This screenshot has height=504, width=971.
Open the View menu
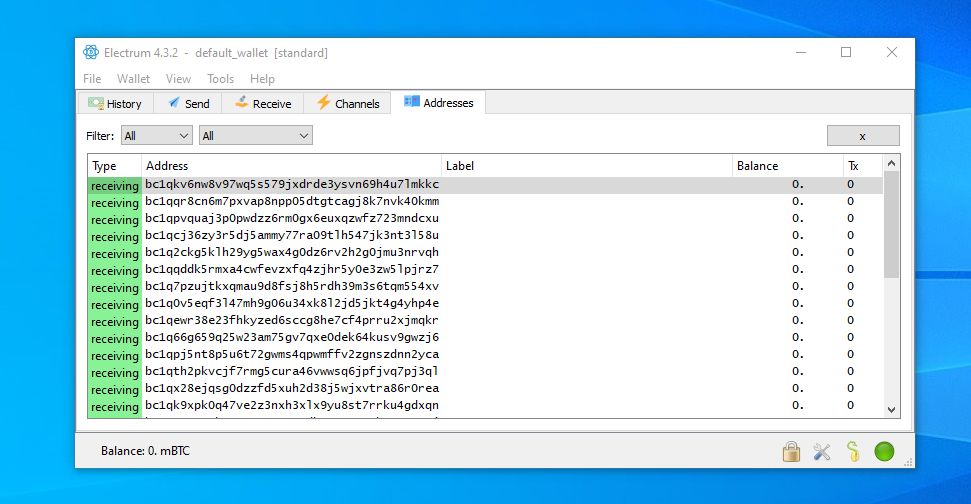pyautogui.click(x=178, y=79)
